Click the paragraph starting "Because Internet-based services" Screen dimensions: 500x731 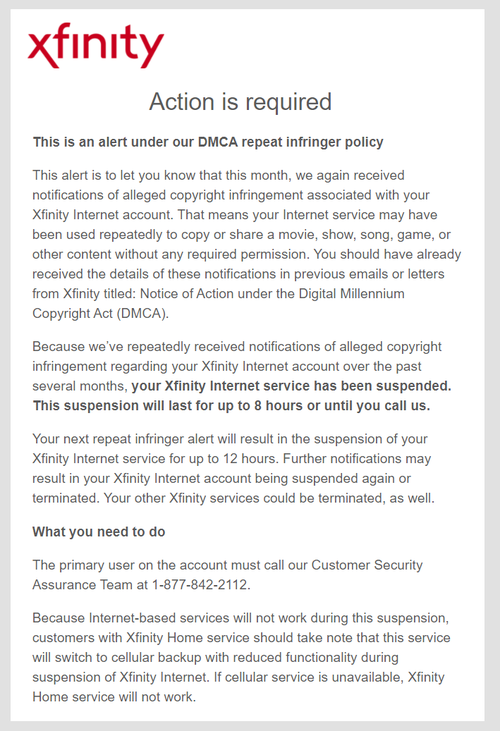[x=241, y=657]
